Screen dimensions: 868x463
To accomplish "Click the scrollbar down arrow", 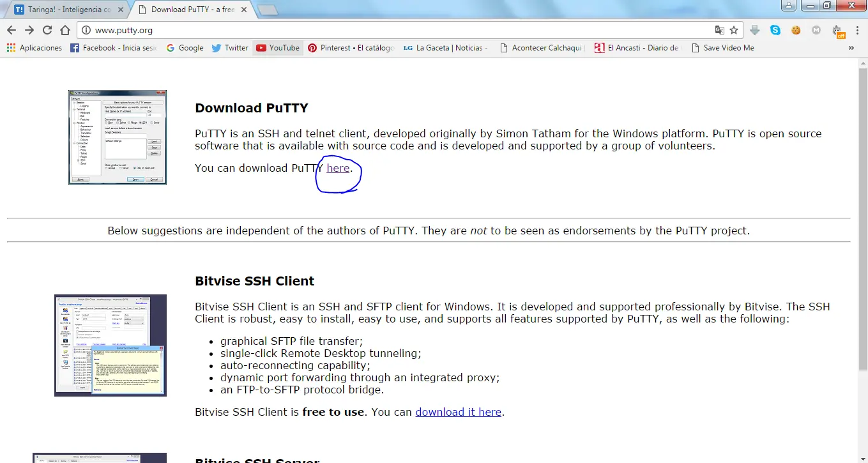I will (863, 458).
